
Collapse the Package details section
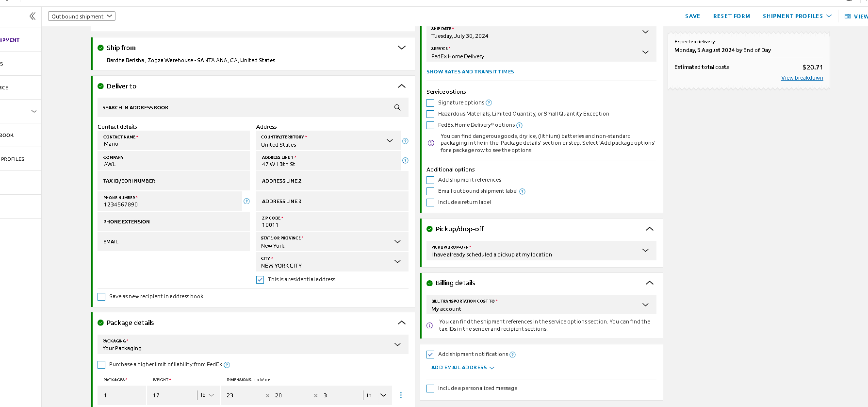(x=401, y=322)
